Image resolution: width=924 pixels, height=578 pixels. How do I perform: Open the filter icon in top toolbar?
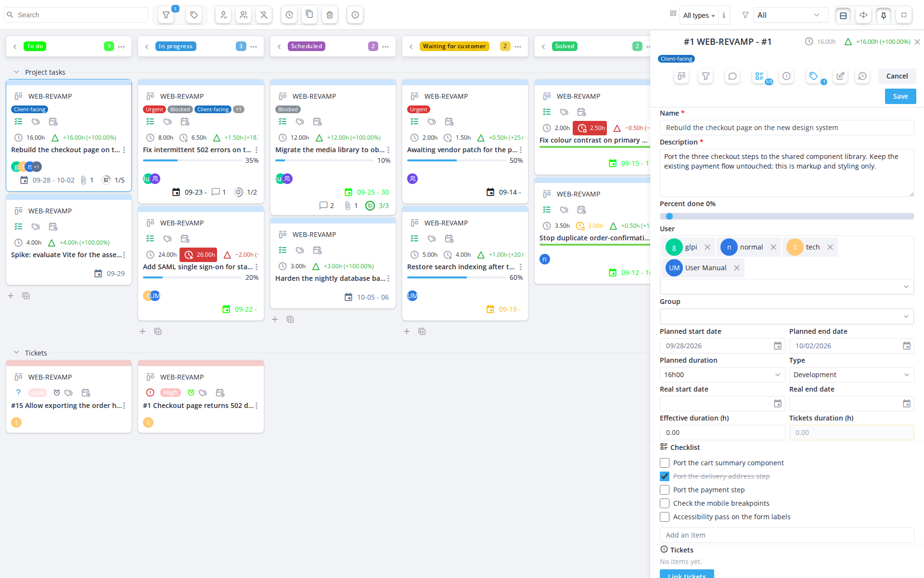coord(166,15)
